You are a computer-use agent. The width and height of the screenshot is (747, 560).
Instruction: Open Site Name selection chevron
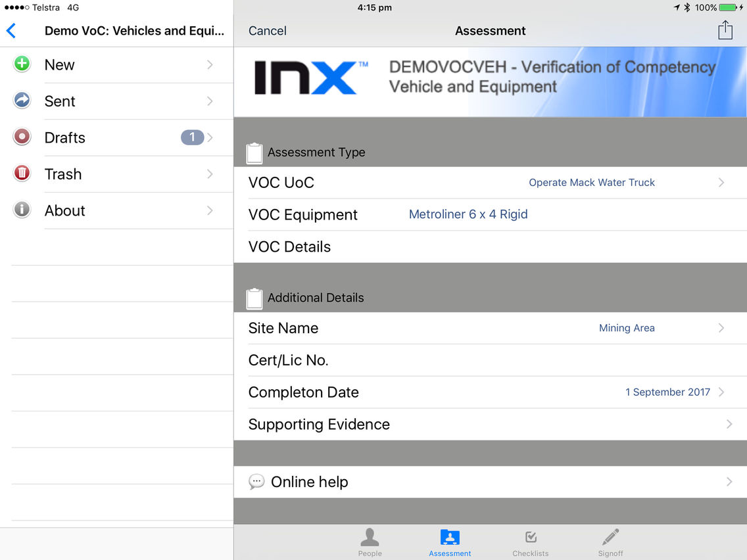pos(721,327)
